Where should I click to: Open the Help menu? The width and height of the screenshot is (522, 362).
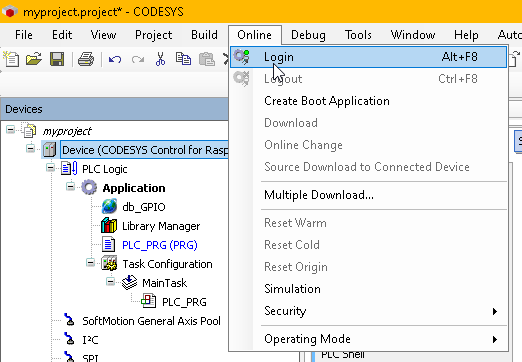tap(466, 35)
